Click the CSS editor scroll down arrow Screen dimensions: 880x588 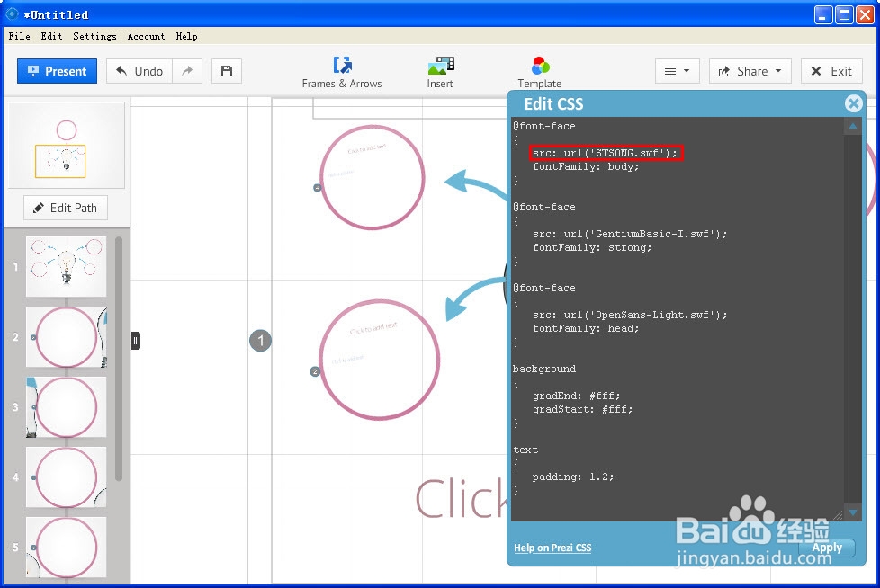852,512
